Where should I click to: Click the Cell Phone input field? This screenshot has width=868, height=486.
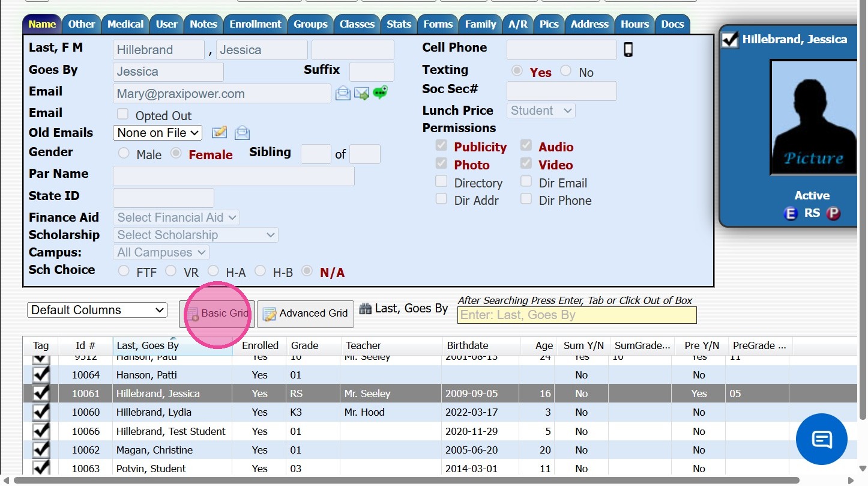click(x=562, y=49)
